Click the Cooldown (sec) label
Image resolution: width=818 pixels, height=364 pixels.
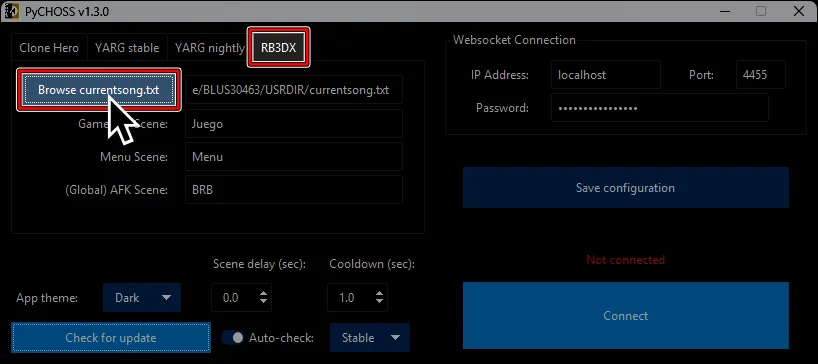372,264
